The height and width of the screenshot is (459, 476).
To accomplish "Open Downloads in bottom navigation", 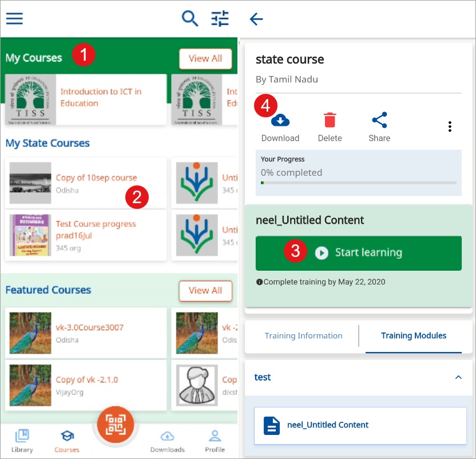I will [167, 441].
